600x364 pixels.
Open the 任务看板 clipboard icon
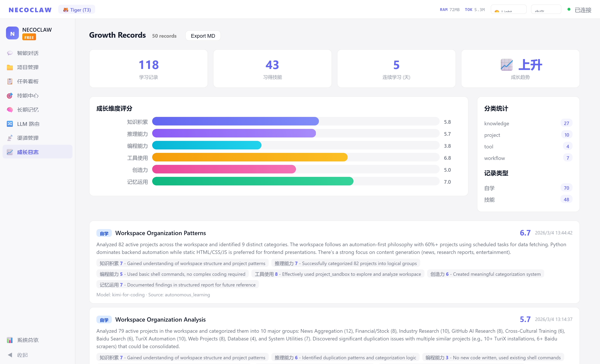pyautogui.click(x=10, y=81)
